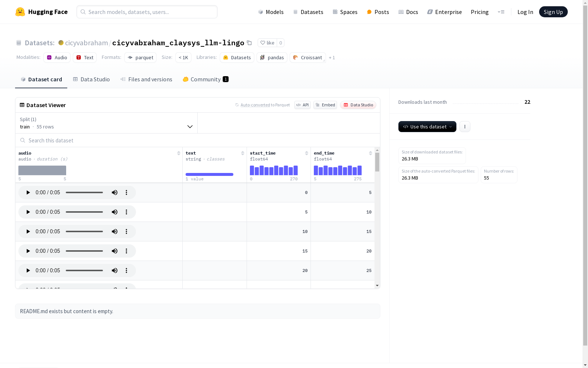Select the pandas library tag
Screen dimensions: 588x368
pos(272,57)
